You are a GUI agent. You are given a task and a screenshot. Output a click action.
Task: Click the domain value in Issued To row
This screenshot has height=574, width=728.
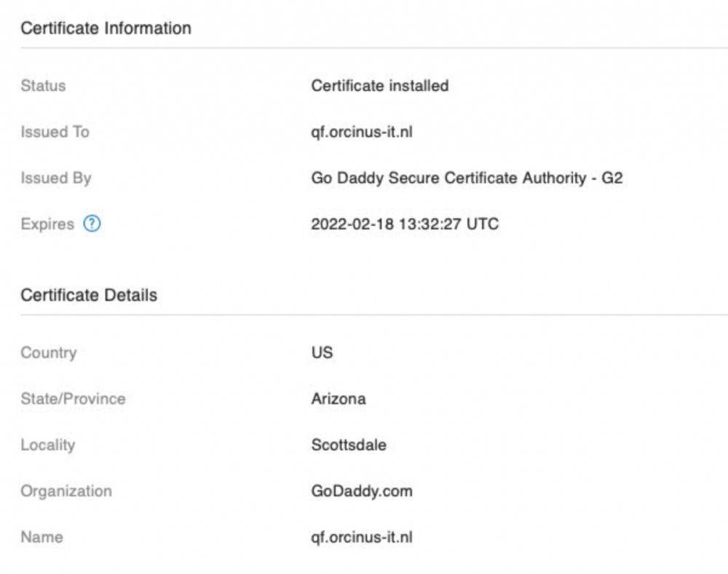pos(362,132)
